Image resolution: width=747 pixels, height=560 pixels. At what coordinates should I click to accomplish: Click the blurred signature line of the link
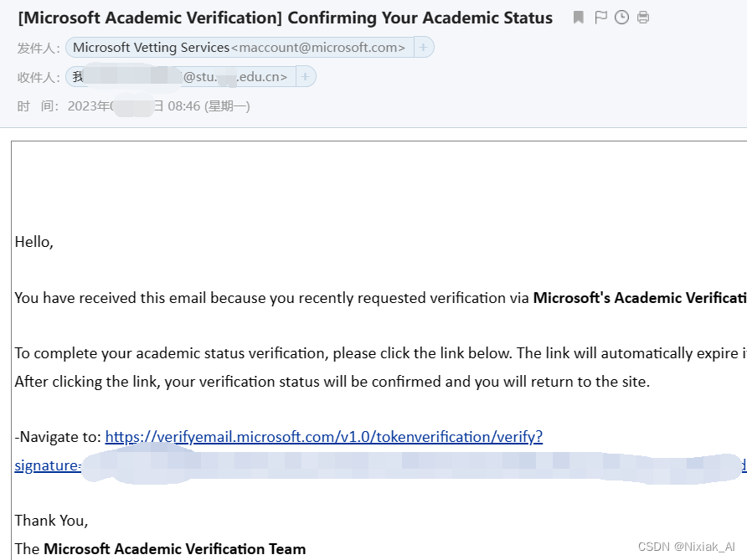click(x=377, y=466)
